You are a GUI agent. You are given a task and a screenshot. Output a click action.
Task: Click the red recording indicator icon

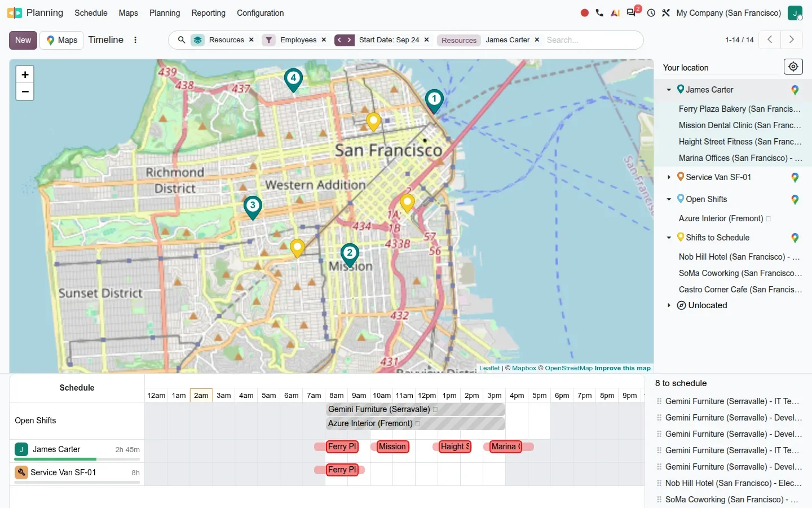pyautogui.click(x=585, y=13)
